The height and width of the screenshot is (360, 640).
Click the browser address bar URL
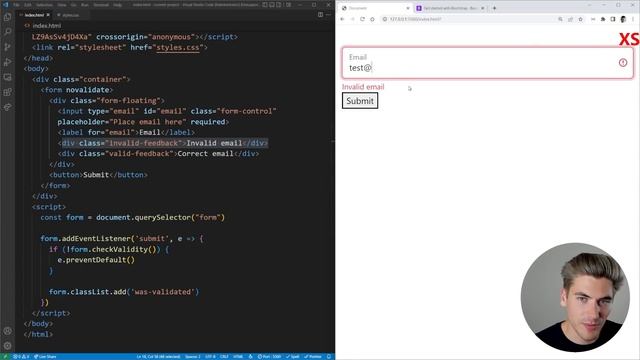coord(415,19)
